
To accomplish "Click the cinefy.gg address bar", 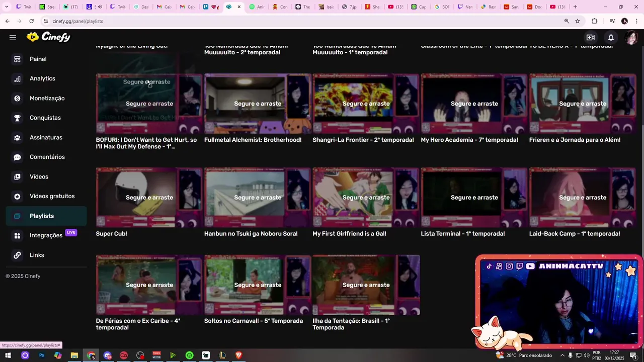I will [x=302, y=21].
